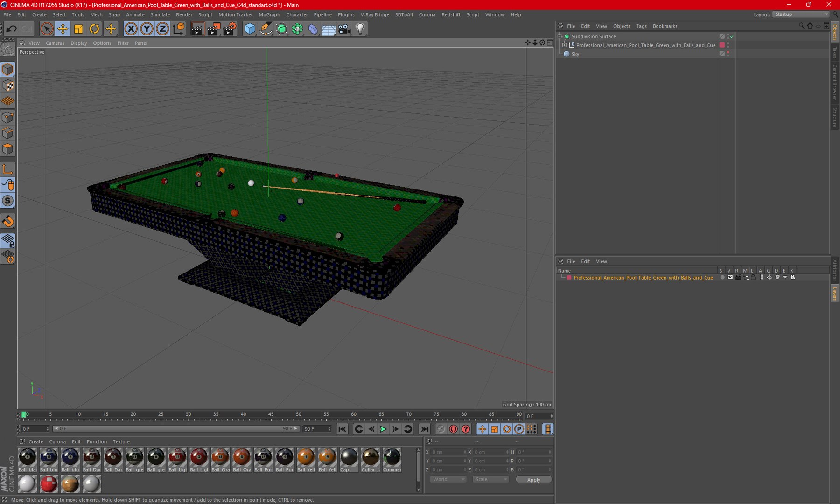Open the World coordinate system dropdown
This screenshot has width=840, height=504.
(x=448, y=480)
